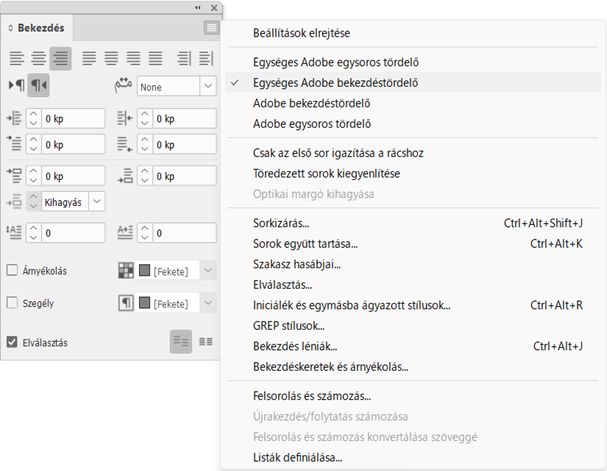Viewport: 607px width, 471px height.
Task: Align text towards the spine
Action: click(x=184, y=58)
